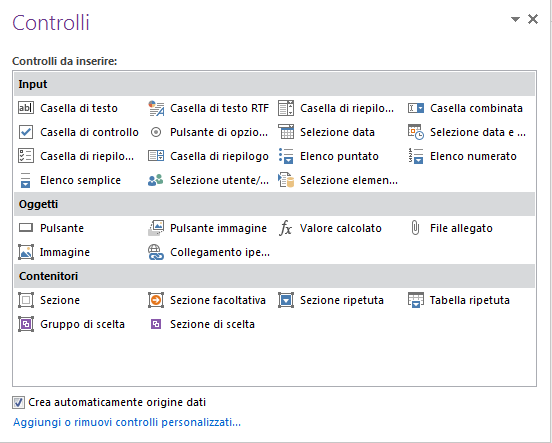Insert a File allegato control
This screenshot has width=552, height=443.
point(450,228)
